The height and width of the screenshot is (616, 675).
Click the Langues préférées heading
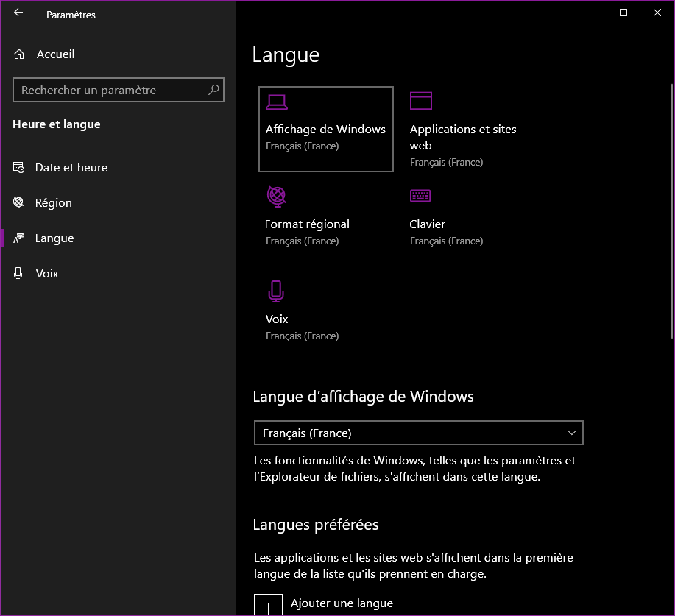tap(316, 525)
